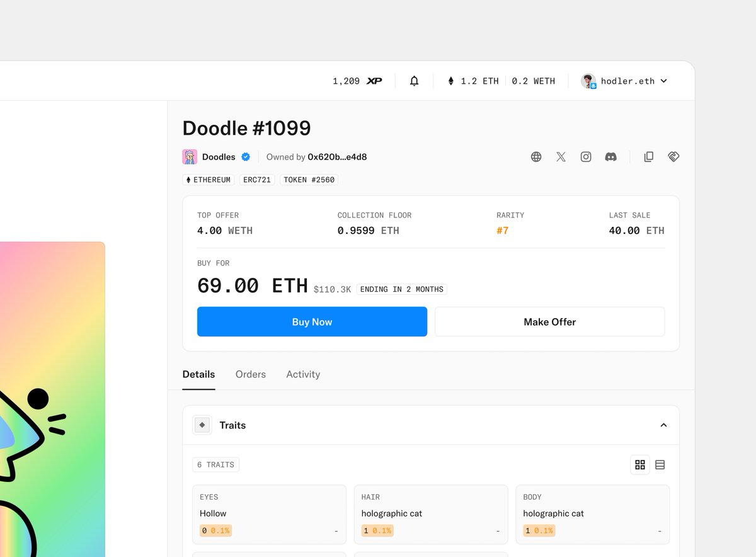The height and width of the screenshot is (557, 756).
Task: Switch traits to list view
Action: (x=660, y=464)
